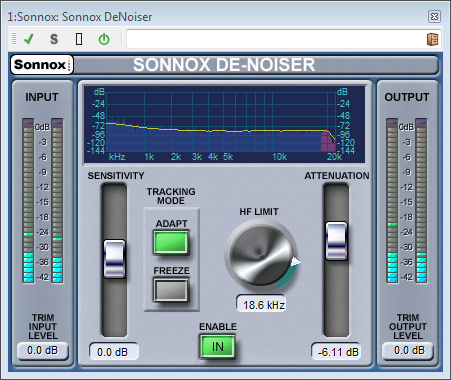Click the left input level meter
Viewport: 451px width, 380px height.
click(x=28, y=201)
